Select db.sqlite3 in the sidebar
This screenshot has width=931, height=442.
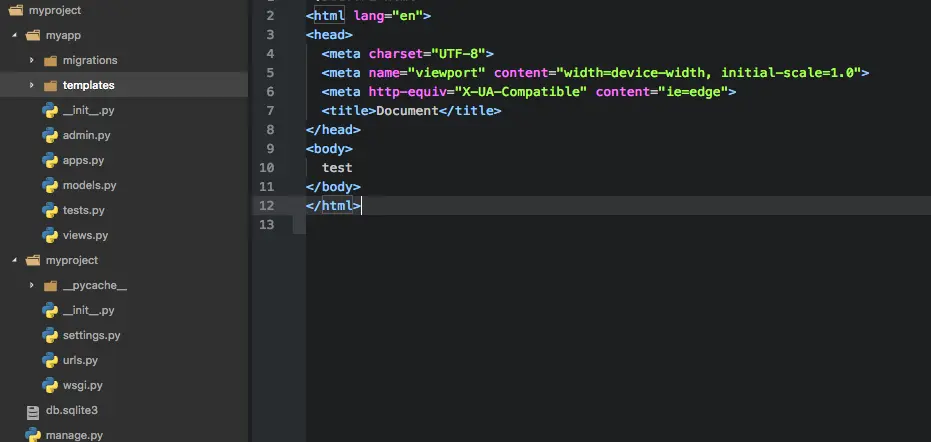[72, 410]
